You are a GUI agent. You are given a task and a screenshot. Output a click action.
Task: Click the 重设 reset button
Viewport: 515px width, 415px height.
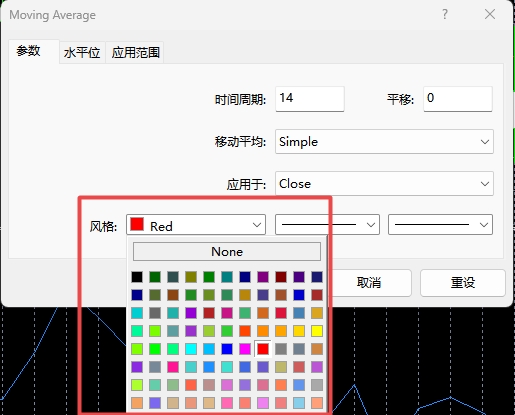pos(463,283)
